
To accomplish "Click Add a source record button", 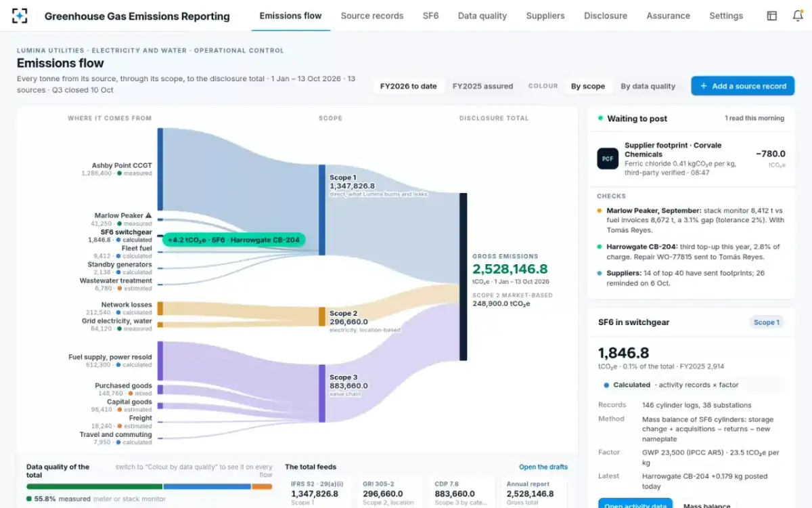I will pyautogui.click(x=742, y=86).
